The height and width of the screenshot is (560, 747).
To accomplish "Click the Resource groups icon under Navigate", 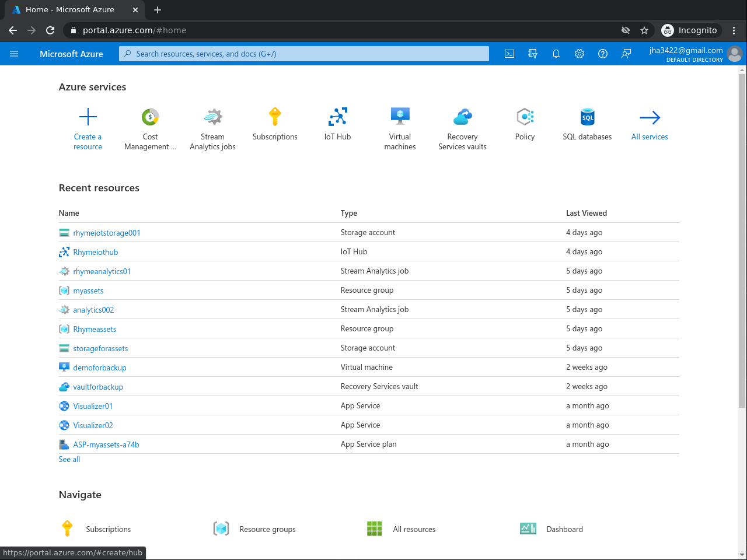I will (x=221, y=528).
